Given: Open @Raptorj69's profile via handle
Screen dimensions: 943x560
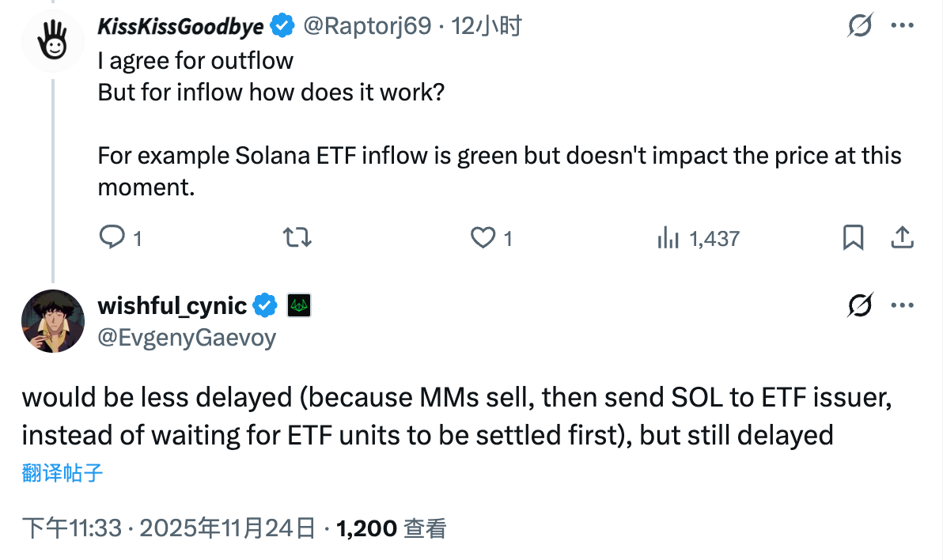Looking at the screenshot, I should click(x=369, y=25).
